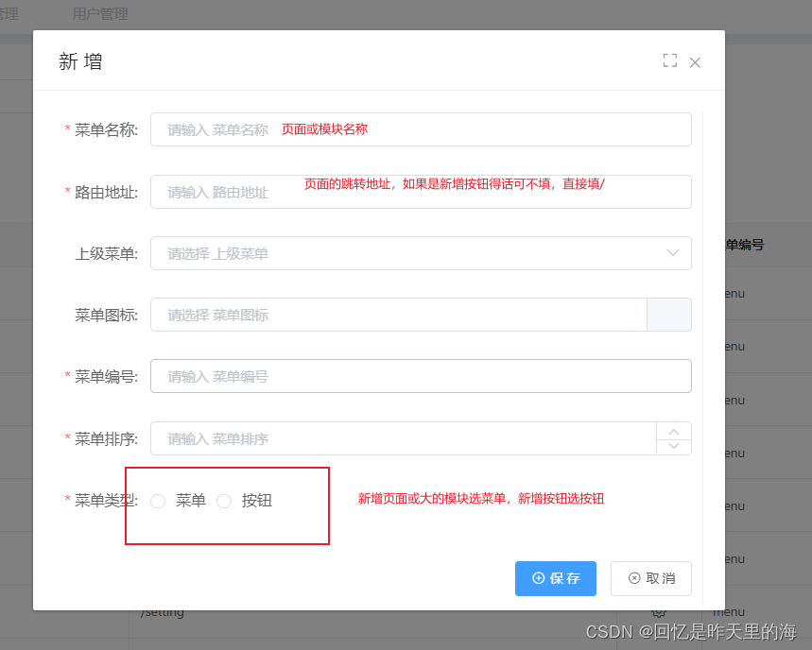Increase 菜单排序 with up arrow
The width and height of the screenshot is (812, 650).
pyautogui.click(x=674, y=431)
